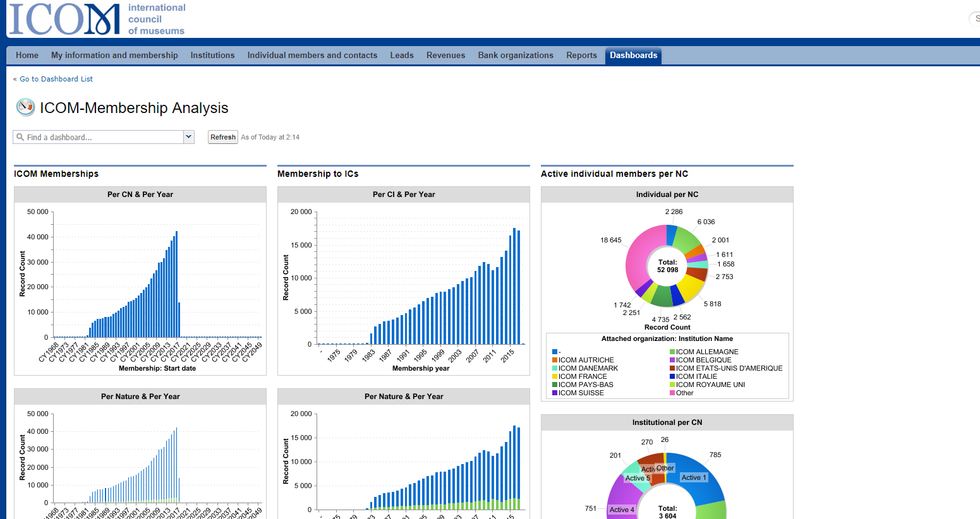Click ICOM SUISSE legend swatch
980x519 pixels.
[x=555, y=393]
